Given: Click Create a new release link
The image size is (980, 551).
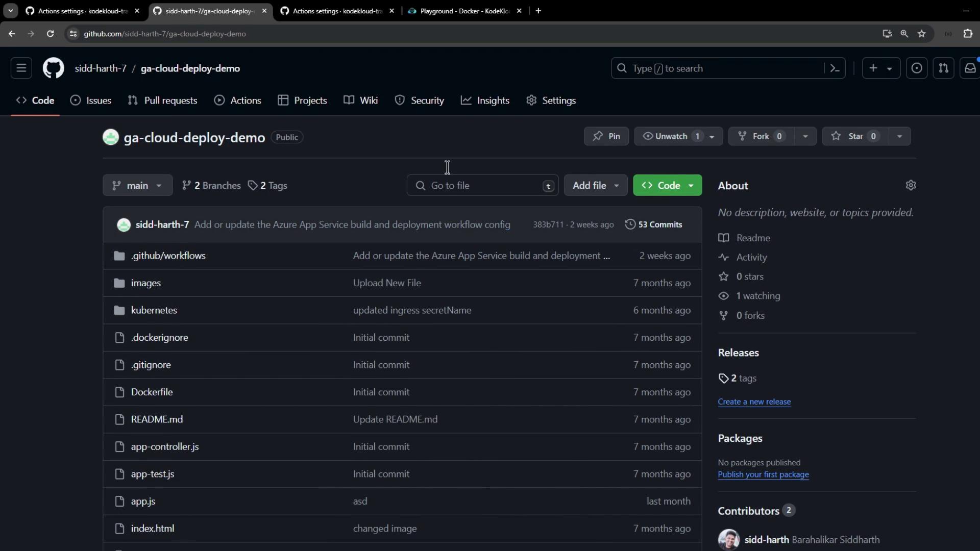Looking at the screenshot, I should click(x=754, y=402).
